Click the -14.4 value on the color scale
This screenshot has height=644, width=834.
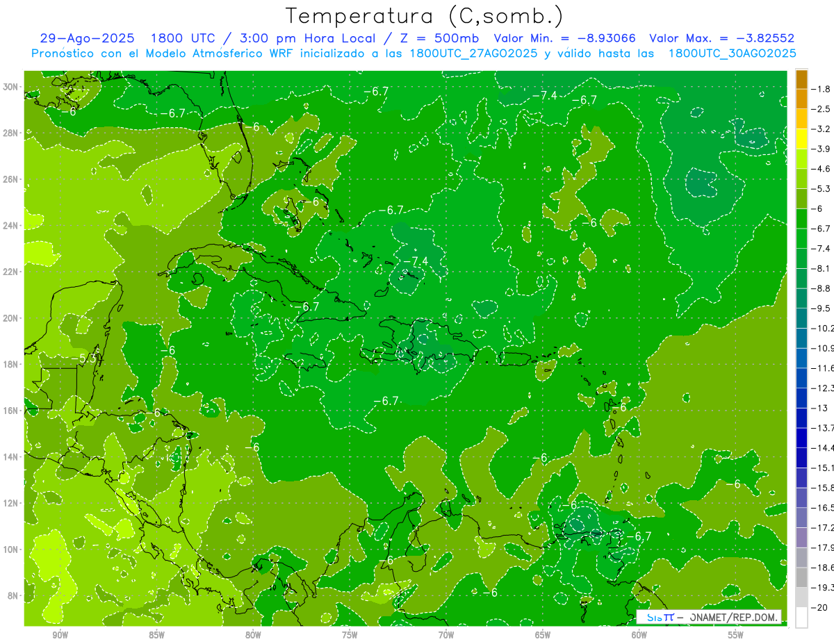pyautogui.click(x=823, y=447)
